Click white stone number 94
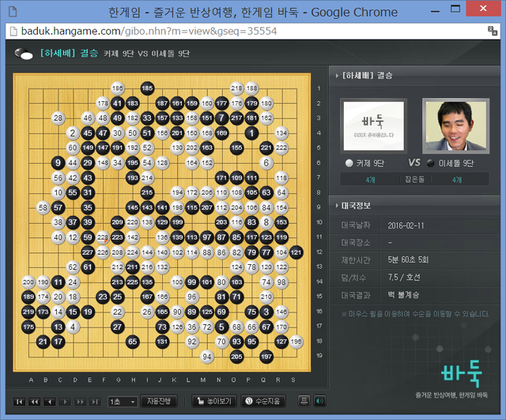506x420 pixels. pos(207,357)
